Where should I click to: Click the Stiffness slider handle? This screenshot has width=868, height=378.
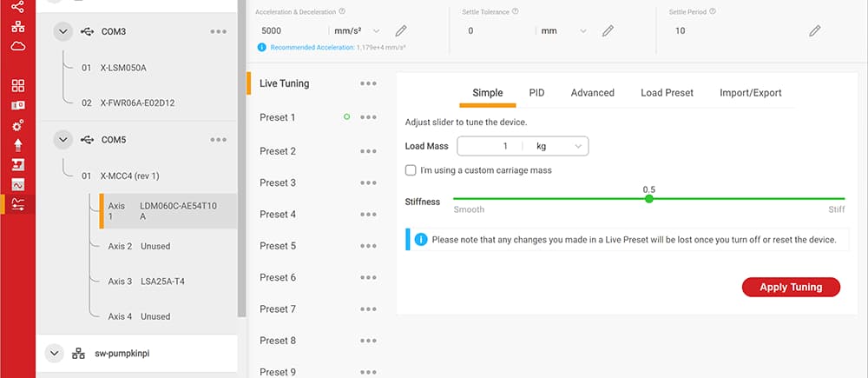(649, 199)
